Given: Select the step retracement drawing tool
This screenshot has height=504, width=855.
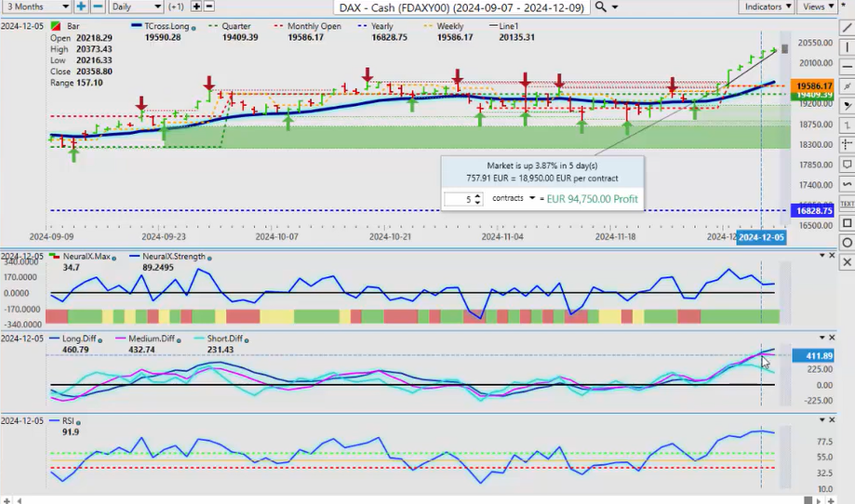Looking at the screenshot, I should [x=847, y=126].
